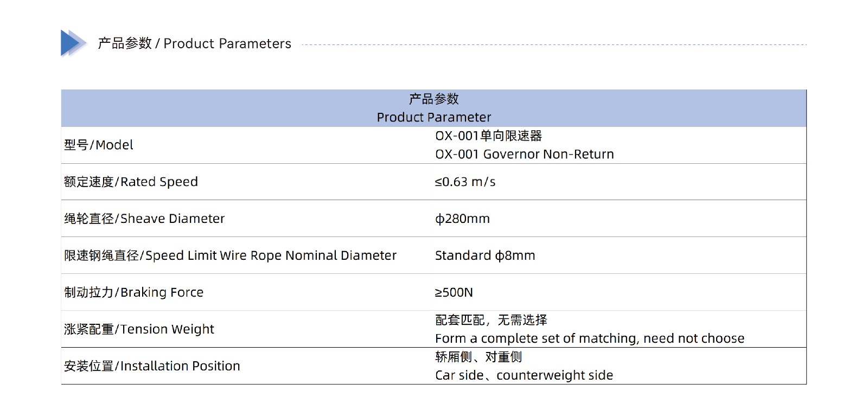Select the Braking Force label
The image size is (868, 397).
click(x=133, y=292)
